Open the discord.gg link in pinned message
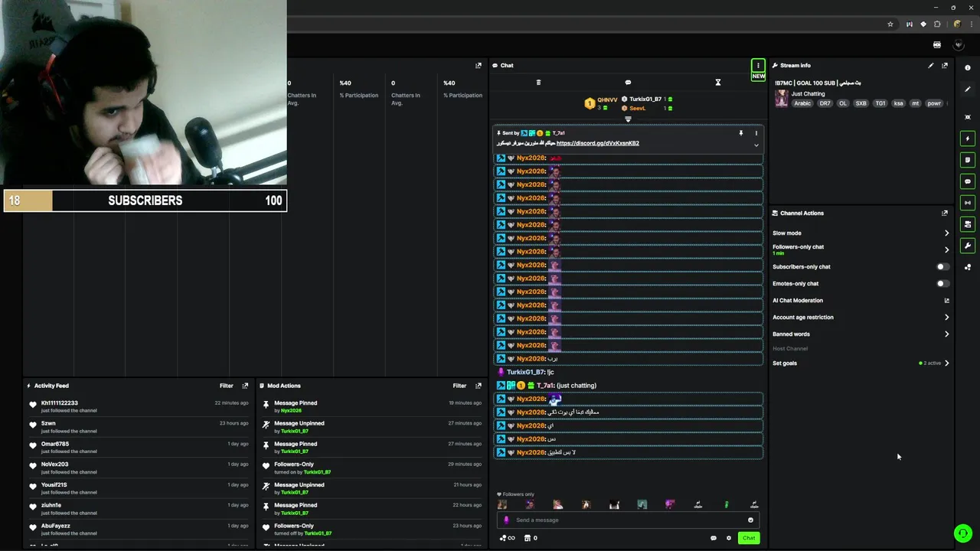The height and width of the screenshot is (551, 980). coord(597,143)
